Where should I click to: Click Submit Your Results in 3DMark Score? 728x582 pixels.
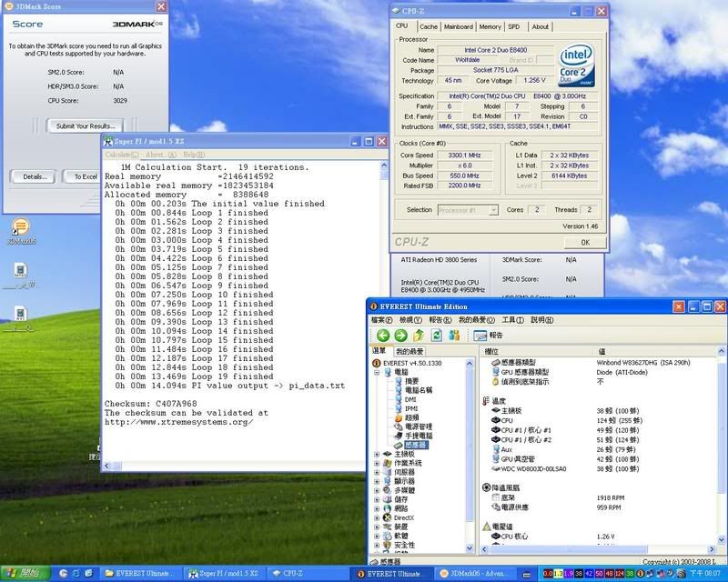[85, 125]
